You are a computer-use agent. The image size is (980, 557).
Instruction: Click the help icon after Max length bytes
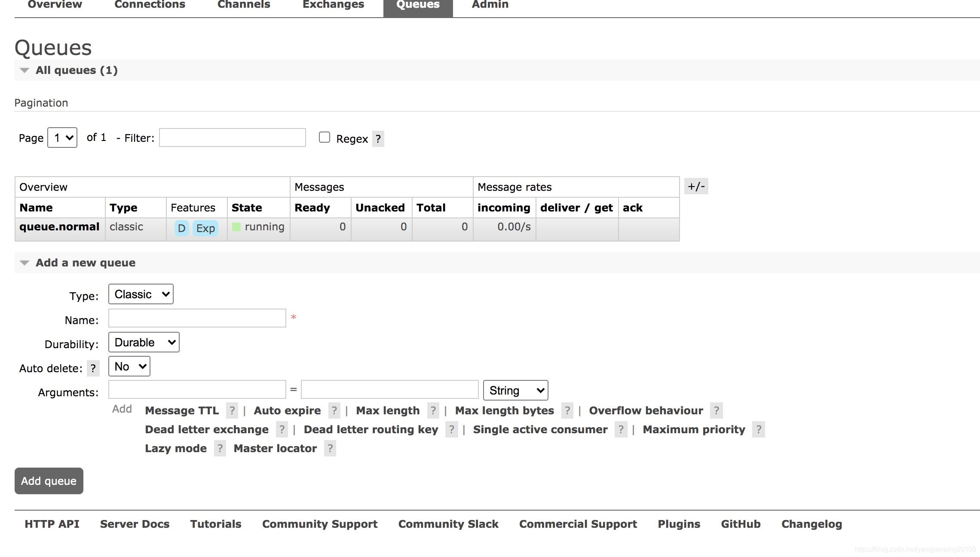[x=567, y=410]
